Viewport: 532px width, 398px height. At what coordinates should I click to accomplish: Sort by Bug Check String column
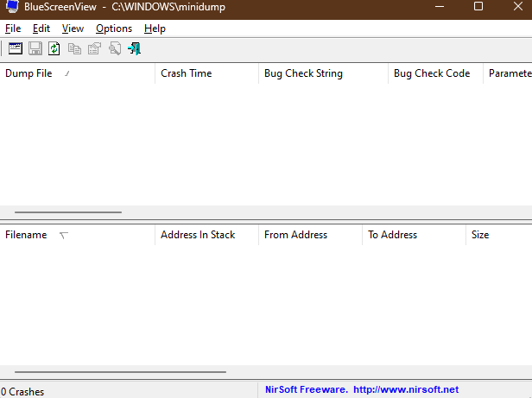click(323, 73)
